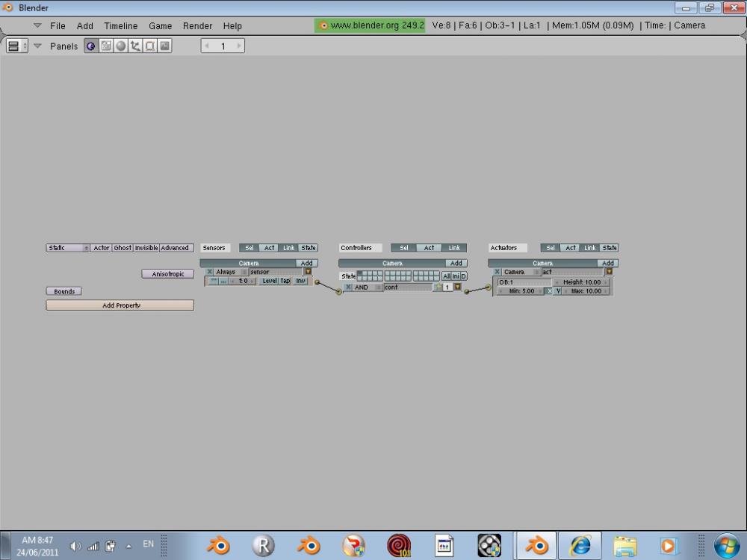
Task: Collapse the Panels header triangle
Action: point(37,46)
